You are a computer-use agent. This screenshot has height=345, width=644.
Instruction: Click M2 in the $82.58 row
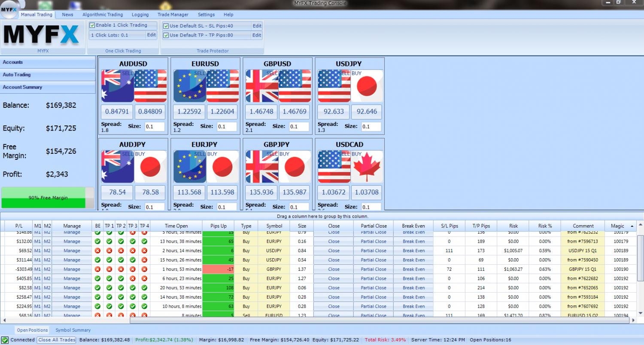coord(47,288)
